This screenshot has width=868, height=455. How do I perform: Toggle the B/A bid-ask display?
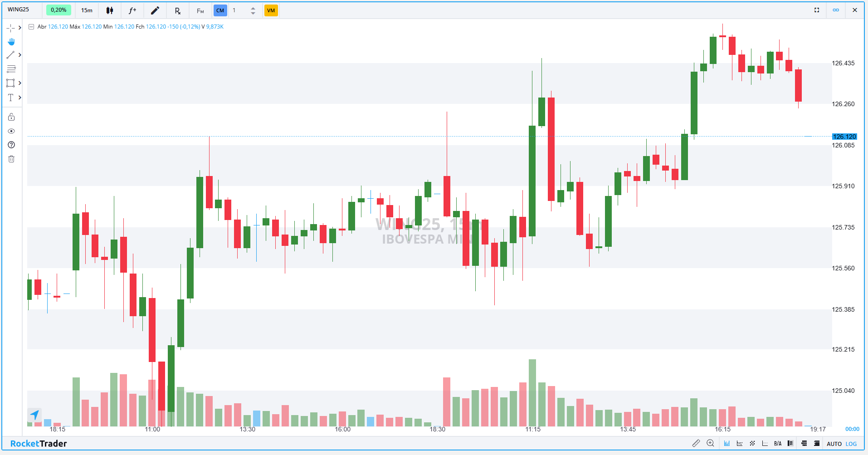coord(778,444)
